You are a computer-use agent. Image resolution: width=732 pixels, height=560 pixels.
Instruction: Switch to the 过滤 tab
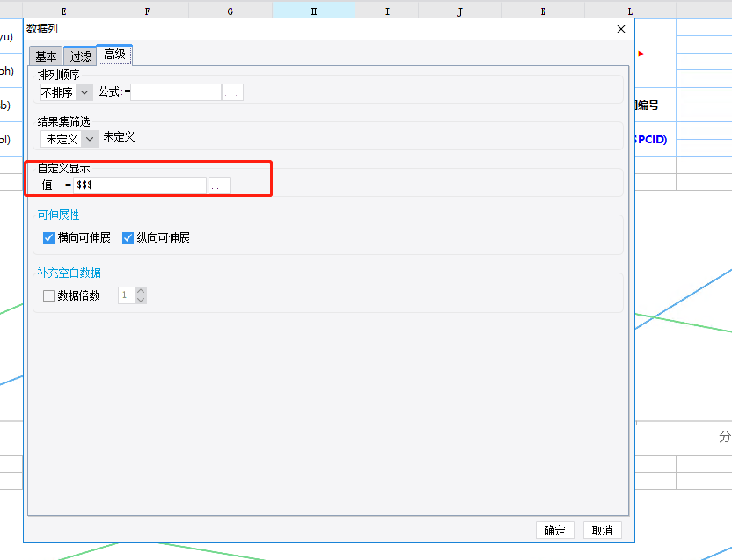(x=80, y=56)
